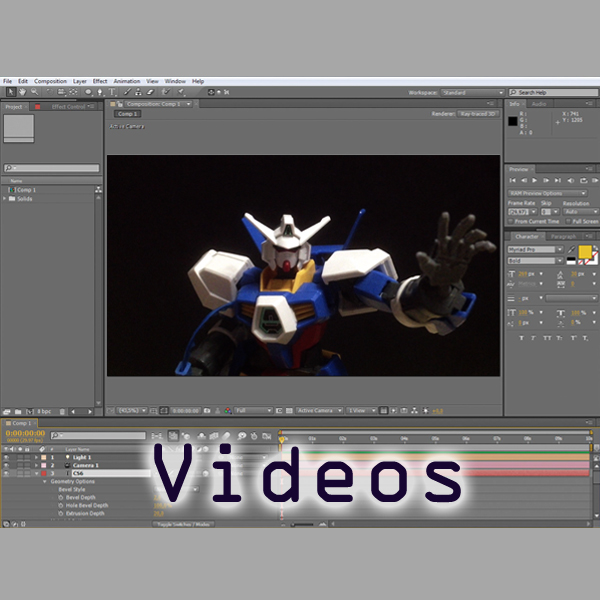Viewport: 600px width, 600px height.
Task: Select the Horizontal Type tool
Action: coord(112,92)
